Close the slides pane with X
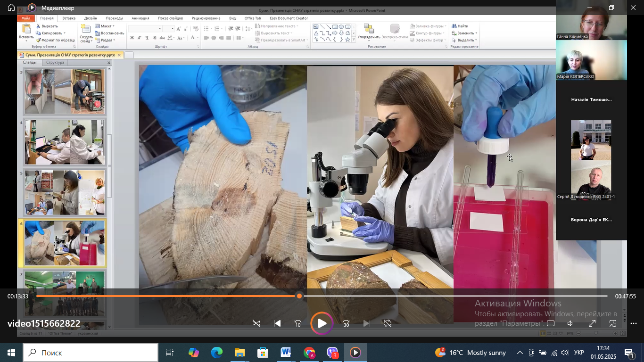This screenshot has width=644, height=362. point(109,63)
